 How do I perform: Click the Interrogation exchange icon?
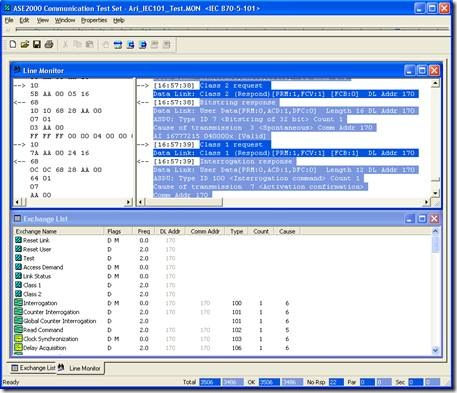point(18,303)
